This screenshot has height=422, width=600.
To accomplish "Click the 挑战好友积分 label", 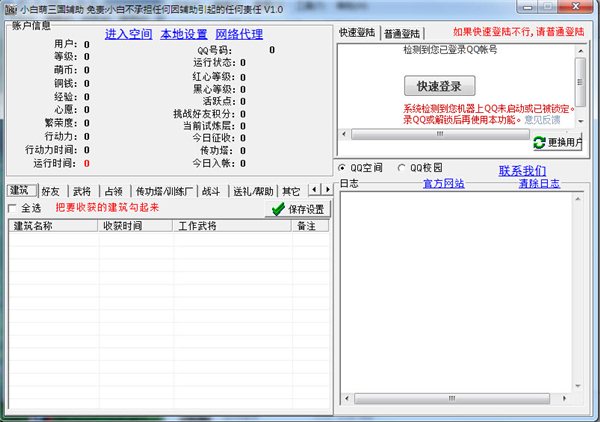I will [x=205, y=114].
